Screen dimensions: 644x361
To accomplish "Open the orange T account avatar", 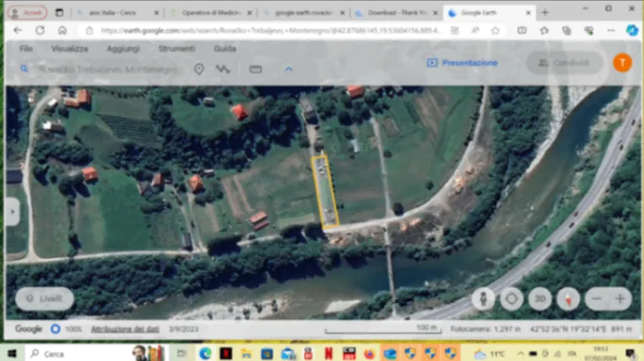I will (x=622, y=62).
